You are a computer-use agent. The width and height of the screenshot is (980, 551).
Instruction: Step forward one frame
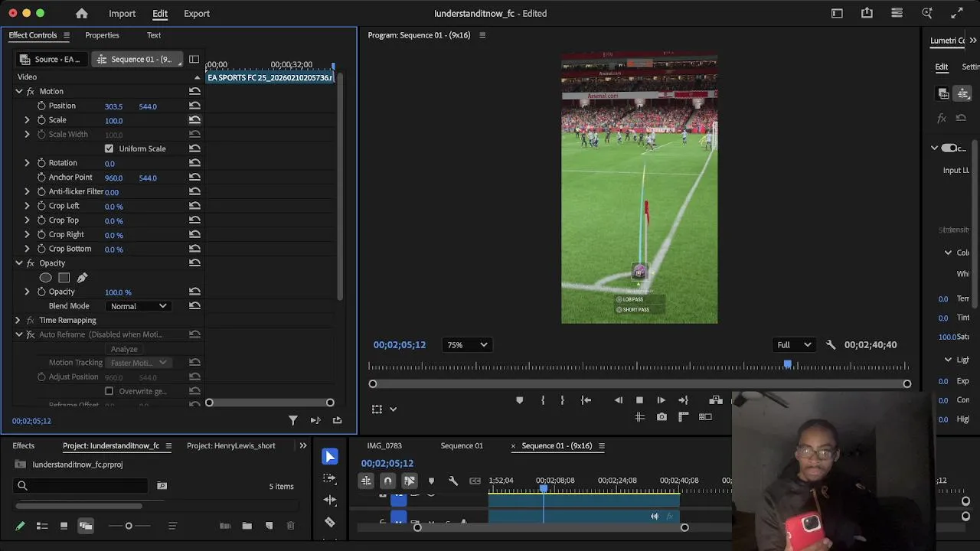coord(661,400)
